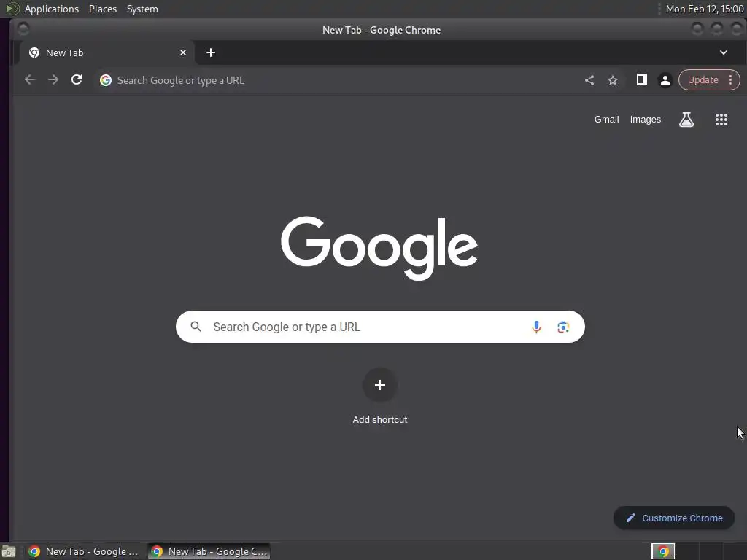Reload the current page
The width and height of the screenshot is (747, 560).
coord(76,80)
